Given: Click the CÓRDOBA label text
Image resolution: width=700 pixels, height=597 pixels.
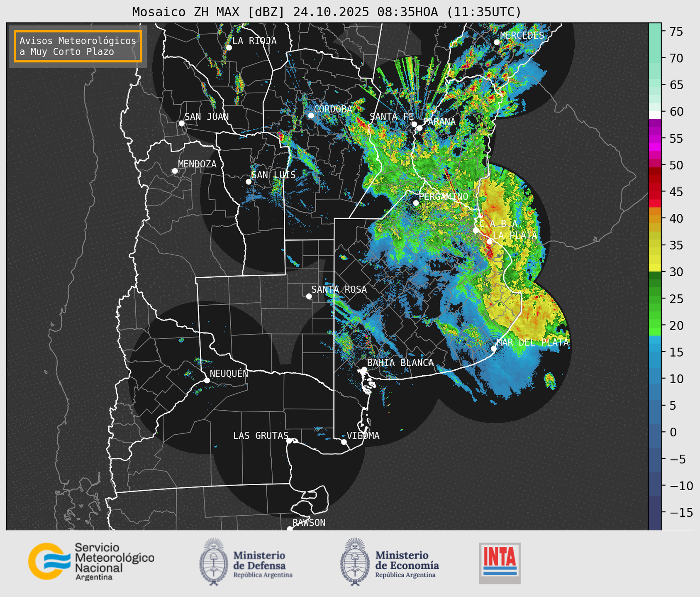Looking at the screenshot, I should click(x=333, y=109).
